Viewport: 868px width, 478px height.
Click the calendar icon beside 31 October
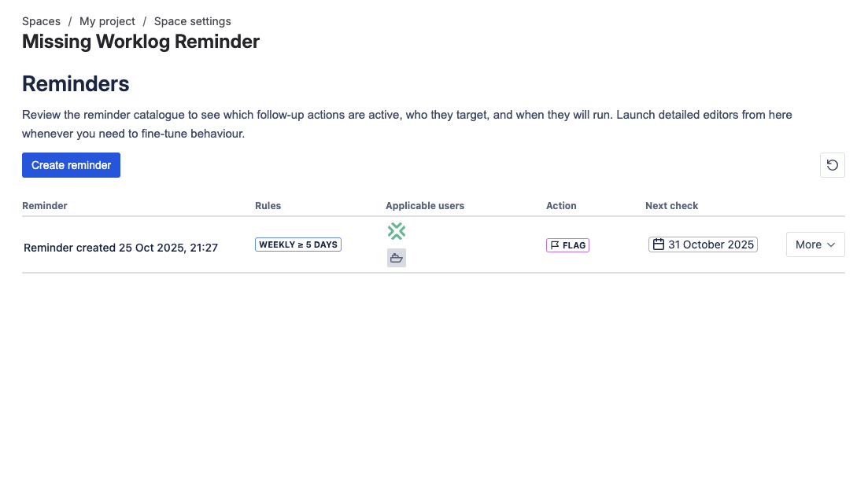tap(659, 245)
